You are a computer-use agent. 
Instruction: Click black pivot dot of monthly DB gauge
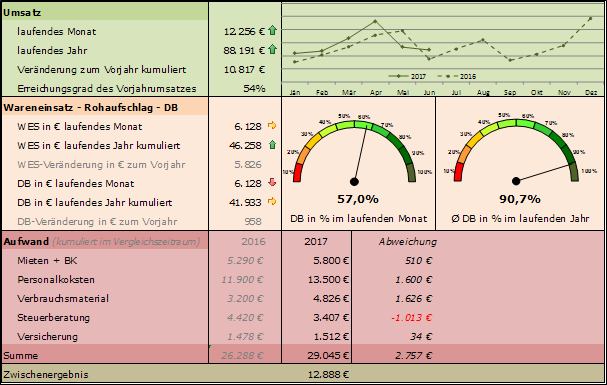click(x=354, y=181)
